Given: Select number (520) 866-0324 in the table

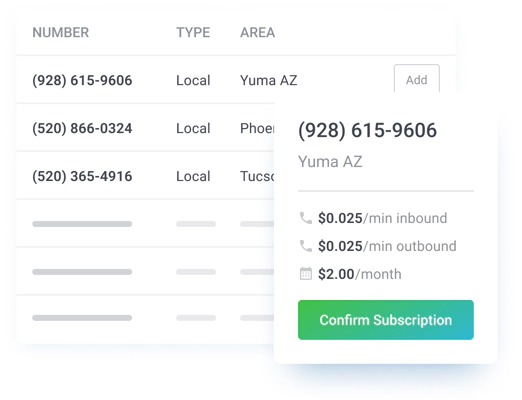Looking at the screenshot, I should pyautogui.click(x=82, y=128).
